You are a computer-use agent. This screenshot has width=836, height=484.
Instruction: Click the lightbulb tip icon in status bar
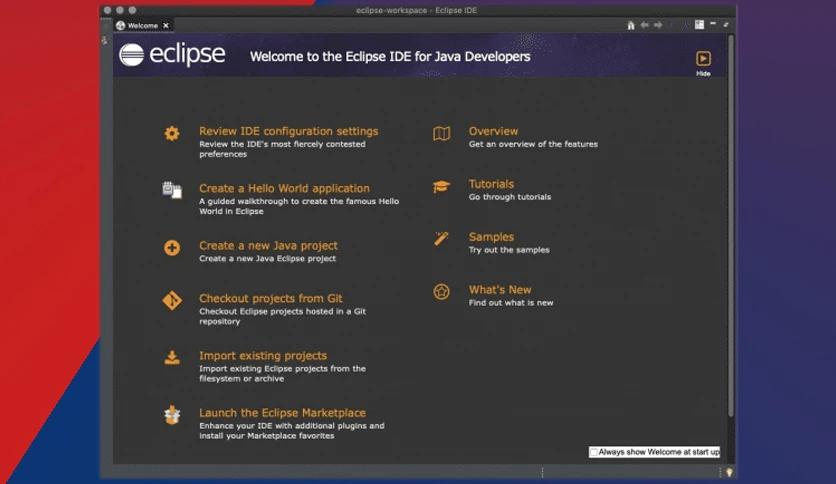[729, 472]
